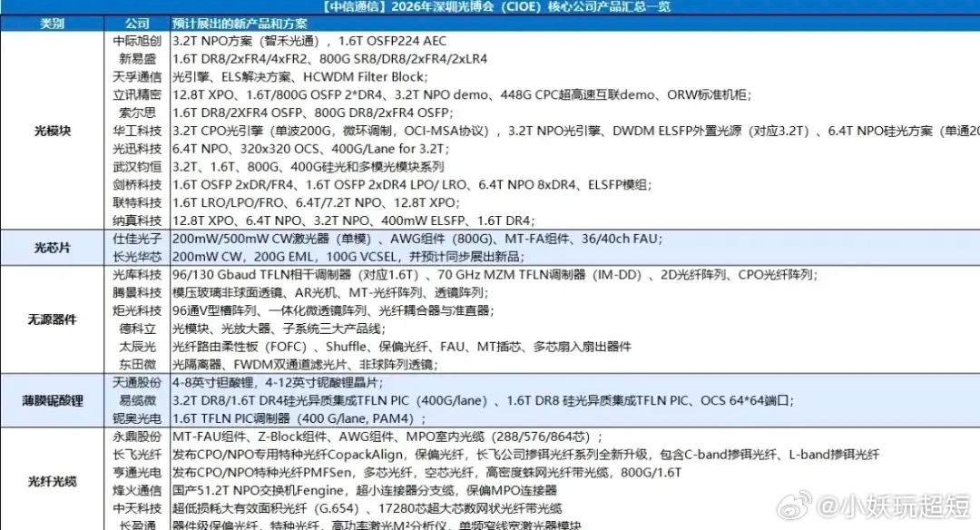Click company cell '东田微'

pyautogui.click(x=137, y=365)
